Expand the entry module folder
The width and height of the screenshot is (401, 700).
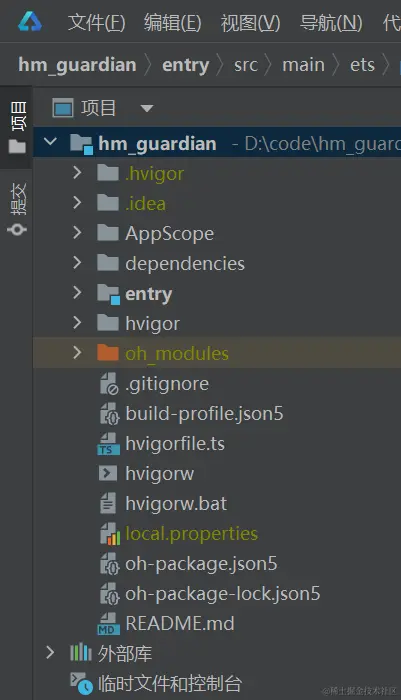pyautogui.click(x=77, y=293)
